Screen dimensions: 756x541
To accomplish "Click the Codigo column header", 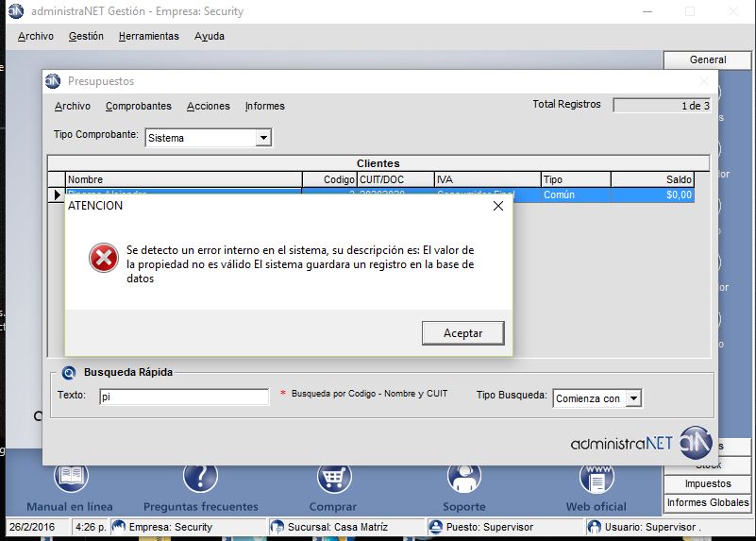I will pyautogui.click(x=329, y=179).
